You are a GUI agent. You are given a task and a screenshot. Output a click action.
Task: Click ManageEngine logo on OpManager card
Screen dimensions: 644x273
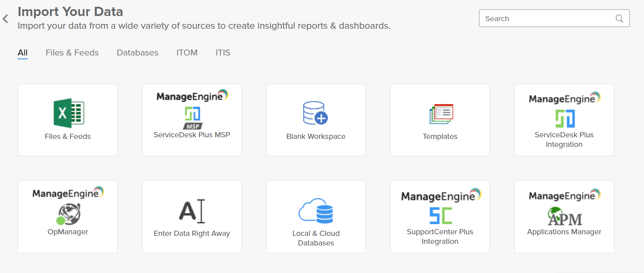68,193
